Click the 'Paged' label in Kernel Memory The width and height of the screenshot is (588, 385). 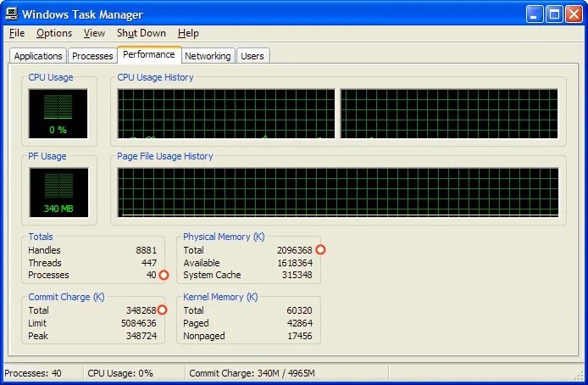[x=196, y=323]
